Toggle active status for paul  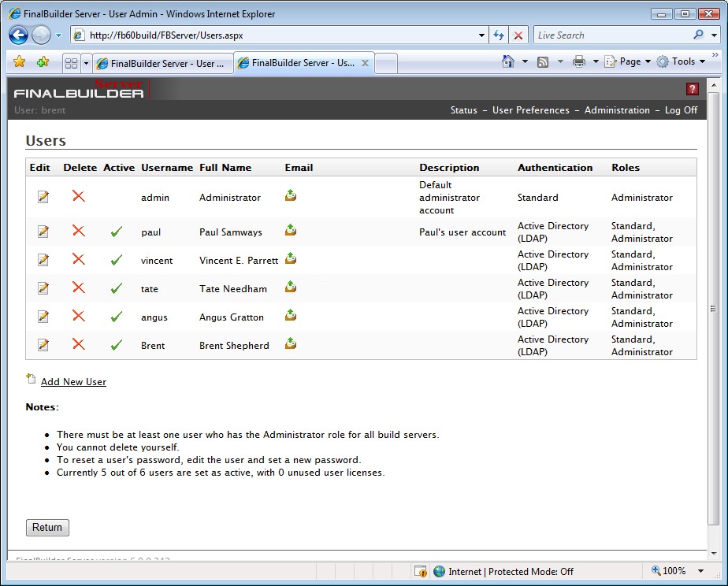tap(117, 232)
